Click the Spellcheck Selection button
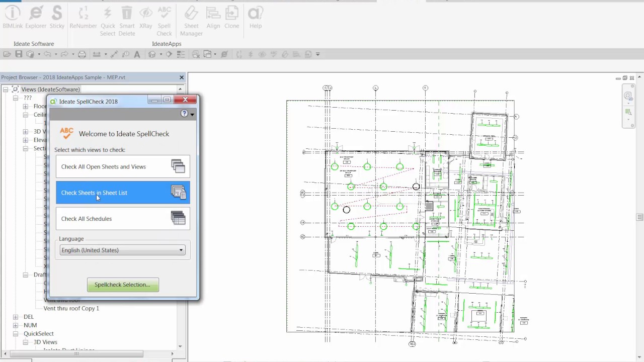Screen dimensions: 644x362 (123, 285)
